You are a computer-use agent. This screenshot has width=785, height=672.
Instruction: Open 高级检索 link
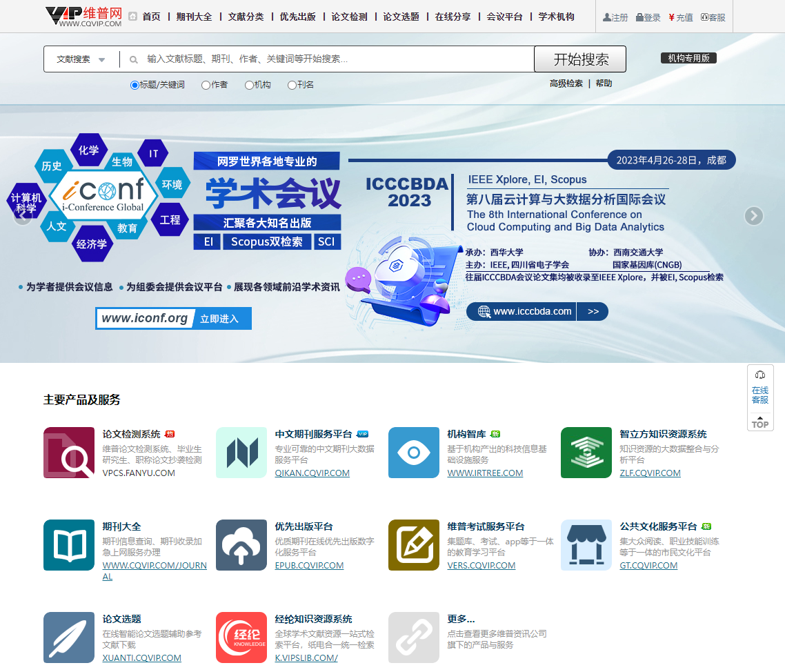click(x=566, y=83)
